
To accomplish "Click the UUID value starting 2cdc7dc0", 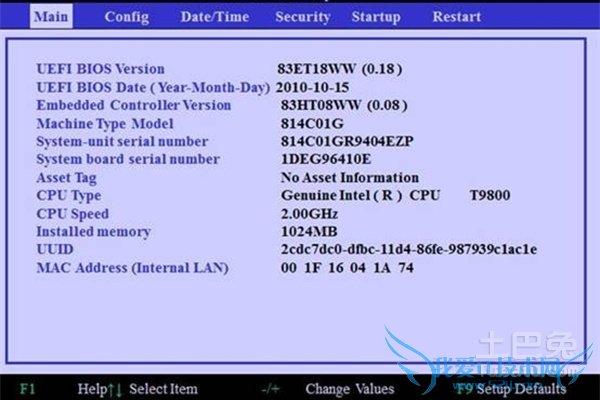I will pos(409,250).
